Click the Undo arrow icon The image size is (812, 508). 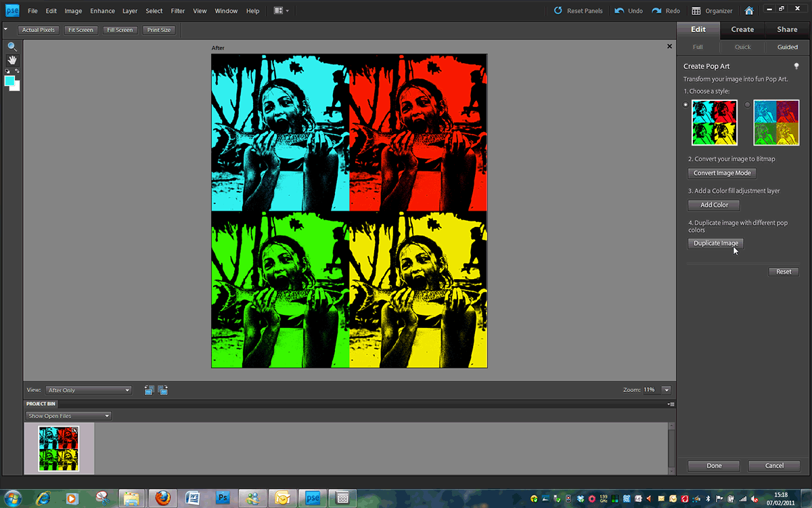click(x=619, y=11)
